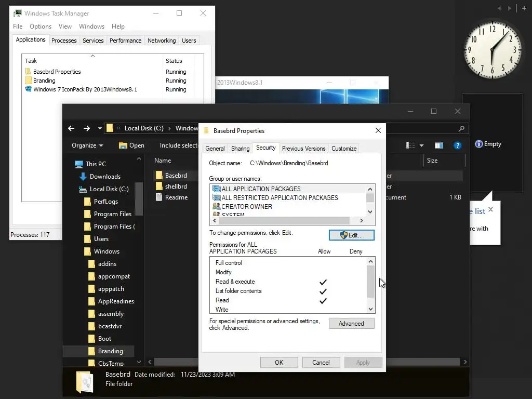Switch to Users tab in Task Manager

[189, 41]
